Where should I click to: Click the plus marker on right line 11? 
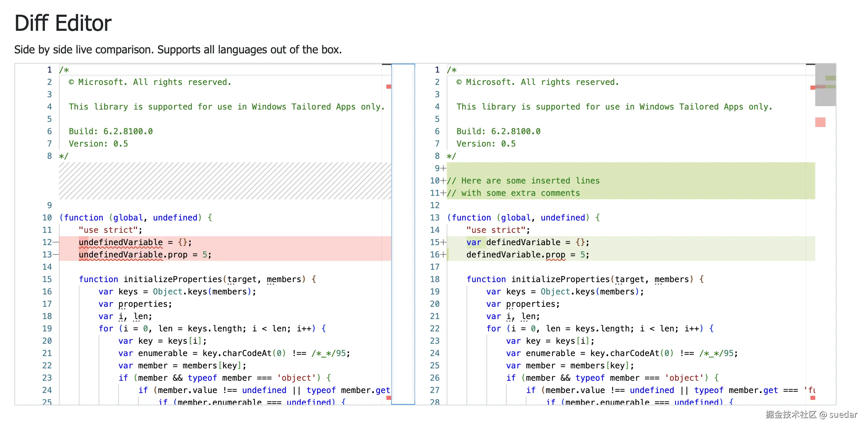(443, 193)
